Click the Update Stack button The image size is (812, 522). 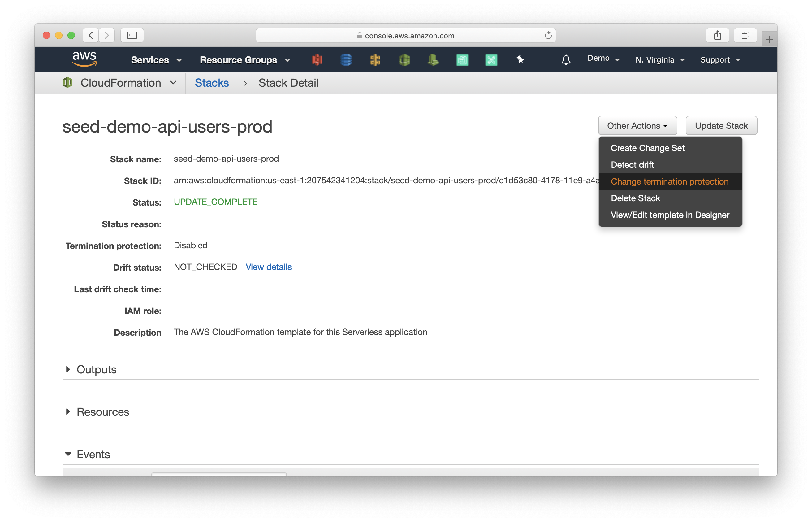tap(721, 126)
